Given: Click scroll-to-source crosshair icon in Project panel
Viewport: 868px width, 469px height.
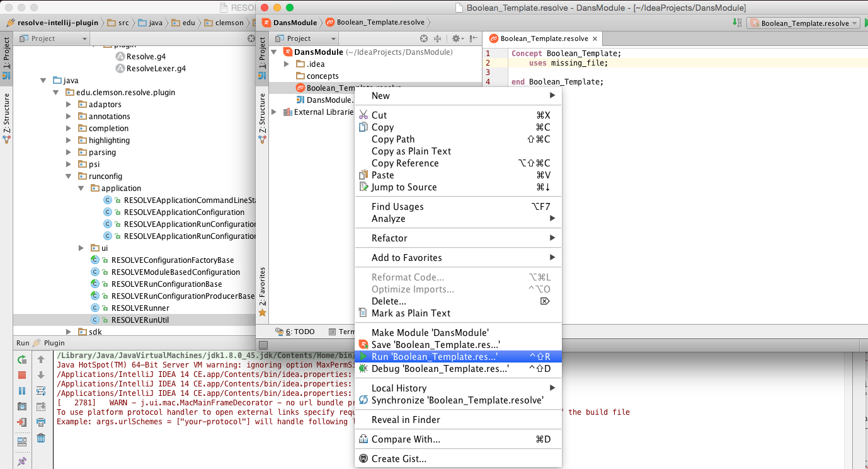Looking at the screenshot, I should [x=424, y=38].
